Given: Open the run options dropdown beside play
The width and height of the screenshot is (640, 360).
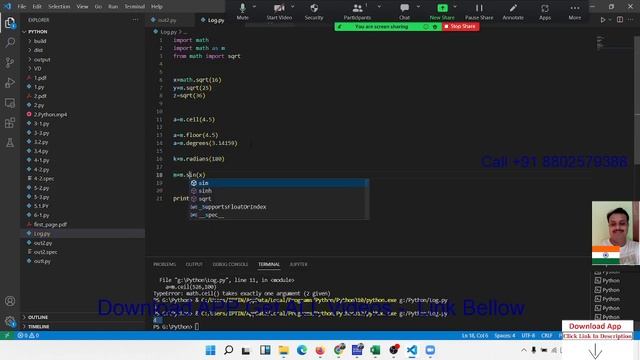Looking at the screenshot, I should click(610, 20).
